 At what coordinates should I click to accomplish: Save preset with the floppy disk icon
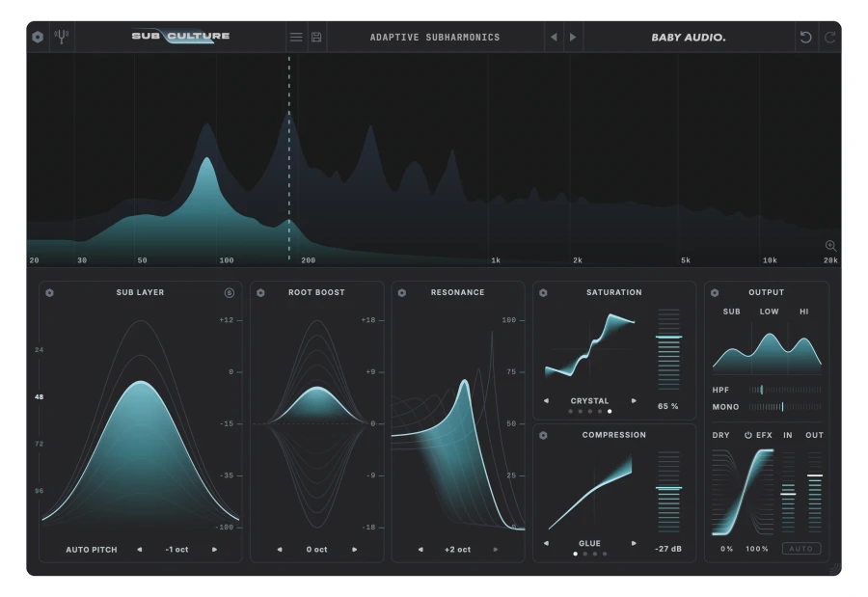coord(316,37)
